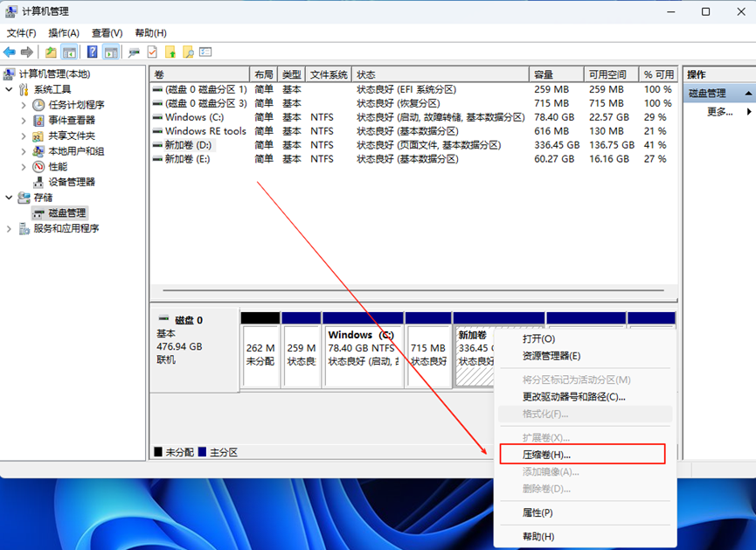Sort by the 可用空间 column header

coord(607,75)
